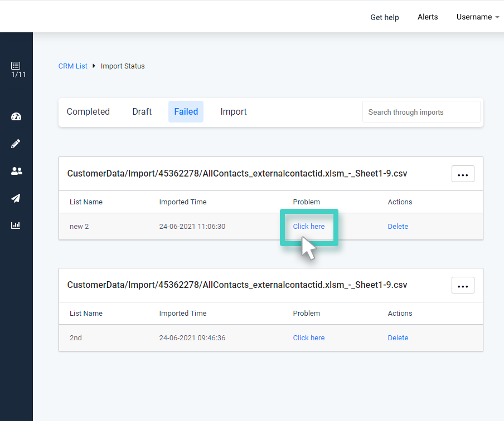The height and width of the screenshot is (421, 504).
Task: Open the Get help link
Action: tap(385, 17)
